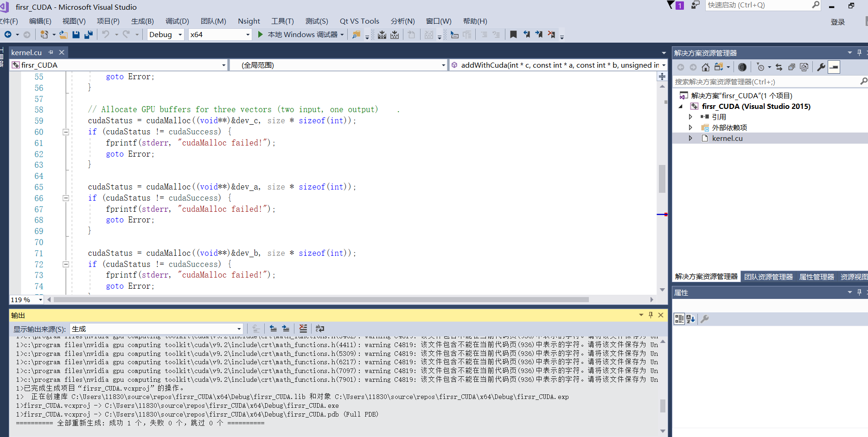Open Properties via the wrench icon
Viewport: 868px width, 437px height.
pyautogui.click(x=821, y=67)
